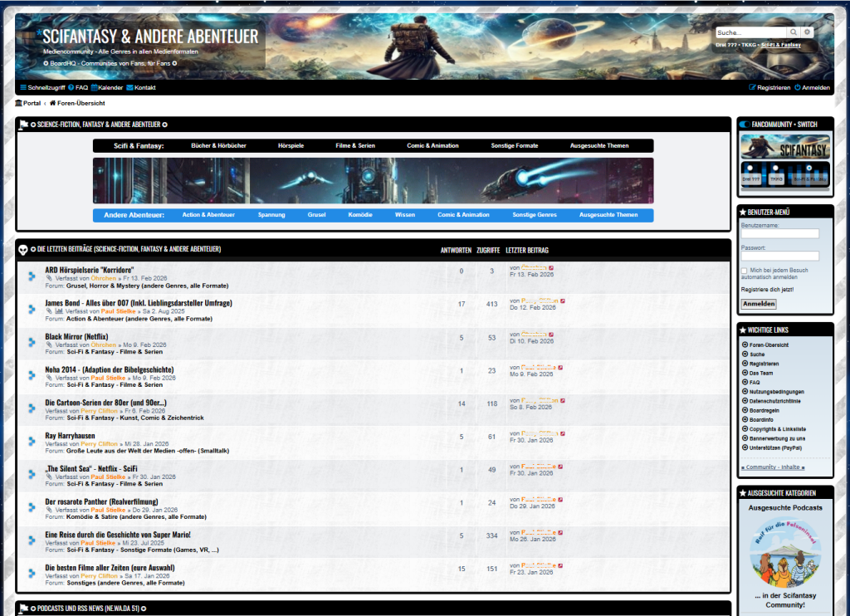Click the Kalender calendar icon
The width and height of the screenshot is (850, 616).
[x=95, y=87]
